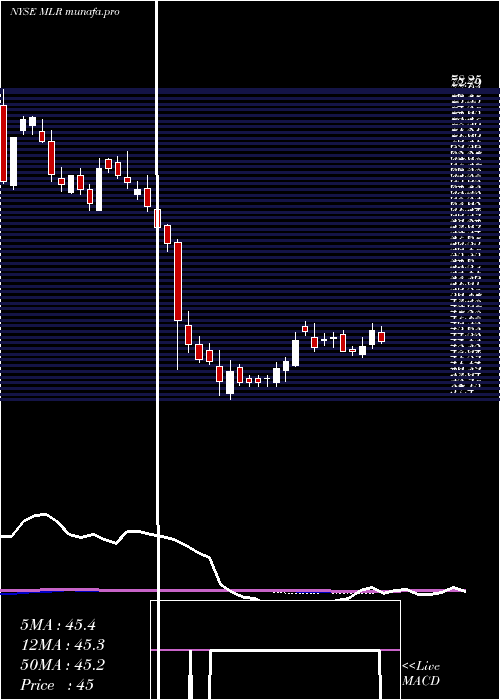Viewport: 500px width, 700px height.
Task: Click the 'Price : 45' label
Action: pos(57,685)
